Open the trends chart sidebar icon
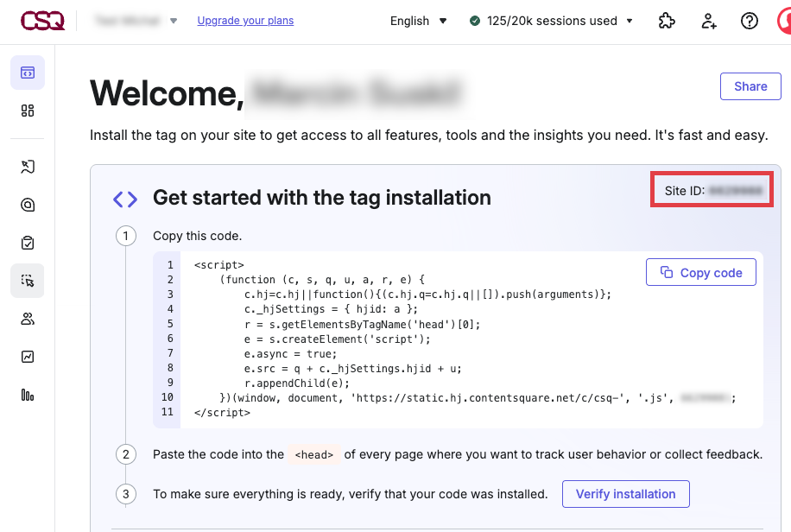Image resolution: width=791 pixels, height=532 pixels. (x=28, y=357)
